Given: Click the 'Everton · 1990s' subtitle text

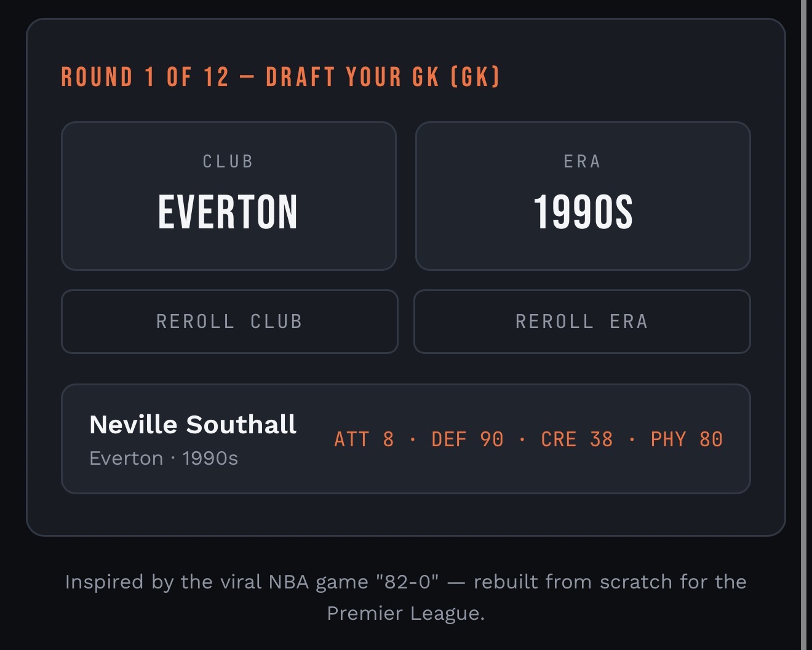Looking at the screenshot, I should 164,459.
